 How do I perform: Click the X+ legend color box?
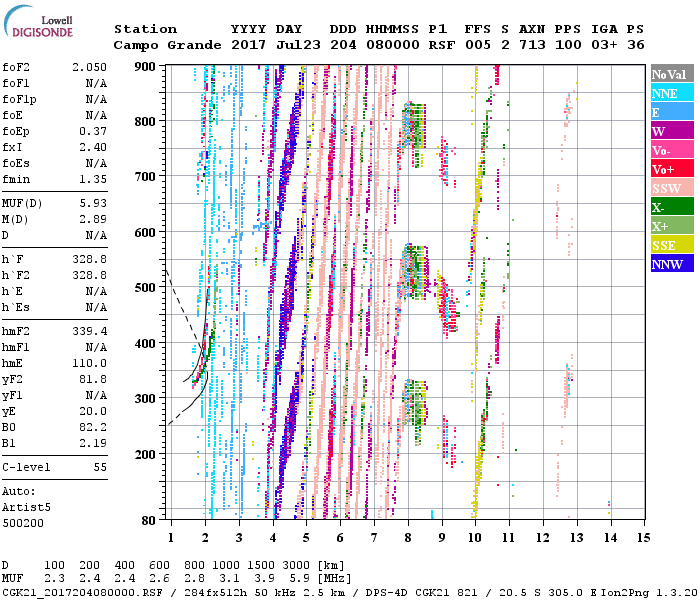(671, 227)
